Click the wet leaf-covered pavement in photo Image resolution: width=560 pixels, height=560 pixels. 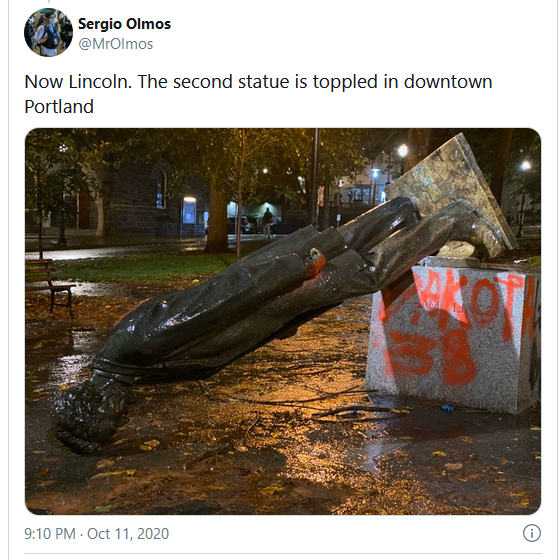[x=250, y=464]
